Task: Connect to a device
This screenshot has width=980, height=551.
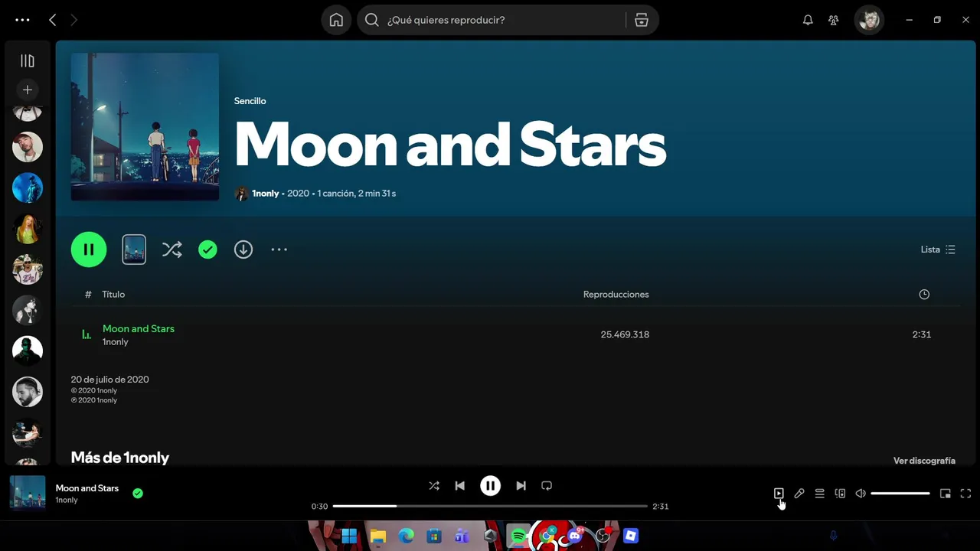Action: 840,494
